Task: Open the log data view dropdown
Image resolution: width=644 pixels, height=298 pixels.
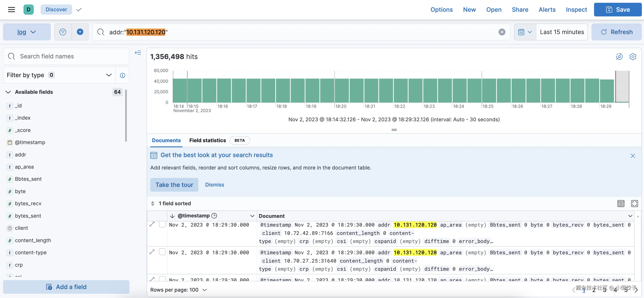Action: click(x=27, y=32)
